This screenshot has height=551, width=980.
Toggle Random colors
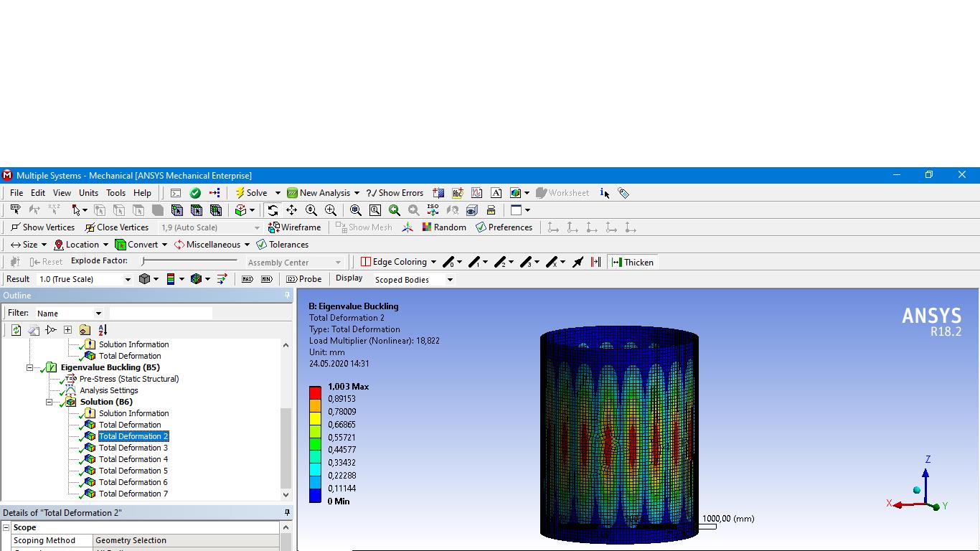444,227
